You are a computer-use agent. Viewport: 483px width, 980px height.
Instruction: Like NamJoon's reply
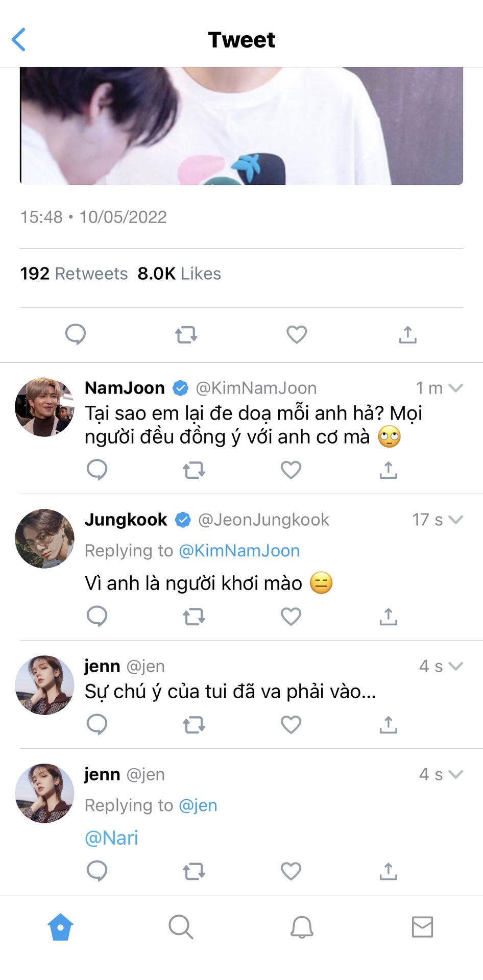291,470
